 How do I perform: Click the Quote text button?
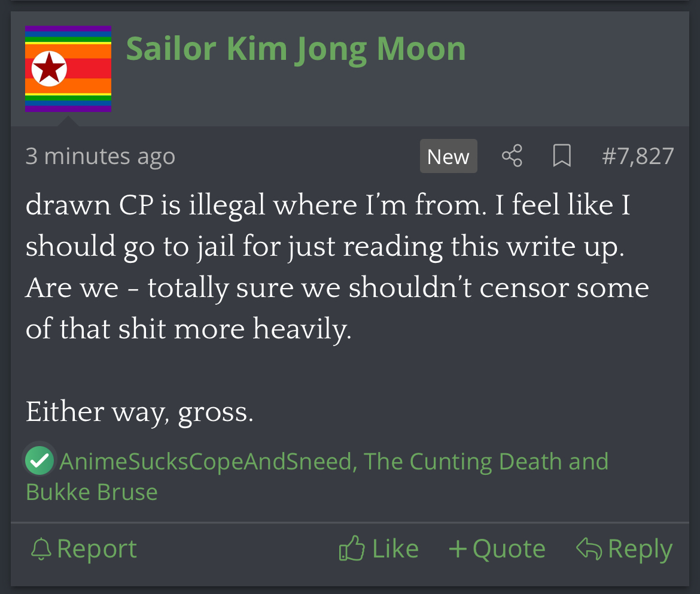click(x=509, y=548)
